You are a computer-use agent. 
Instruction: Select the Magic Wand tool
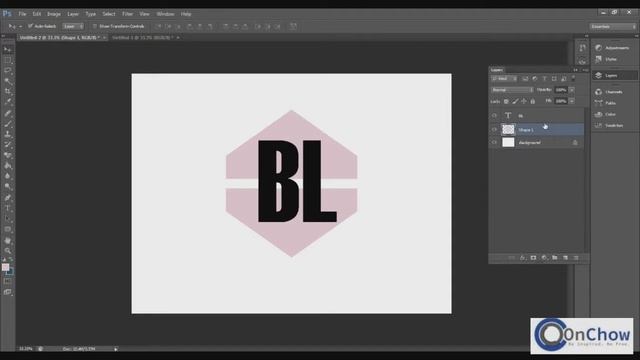(x=8, y=81)
